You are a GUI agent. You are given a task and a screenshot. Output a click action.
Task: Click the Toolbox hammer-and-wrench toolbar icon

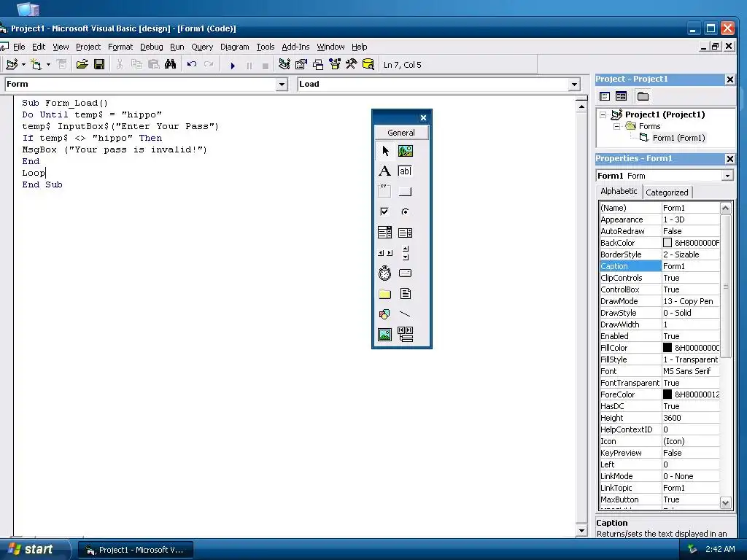click(351, 64)
